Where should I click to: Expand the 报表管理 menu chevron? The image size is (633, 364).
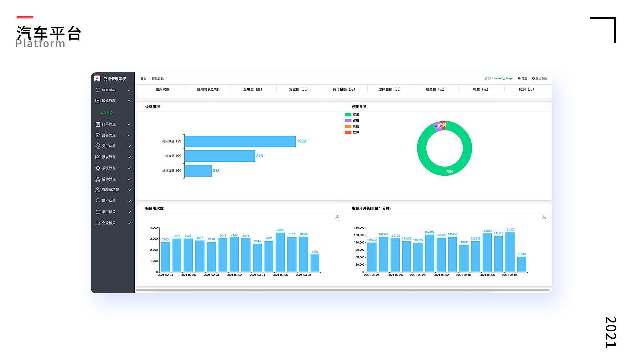tap(129, 157)
